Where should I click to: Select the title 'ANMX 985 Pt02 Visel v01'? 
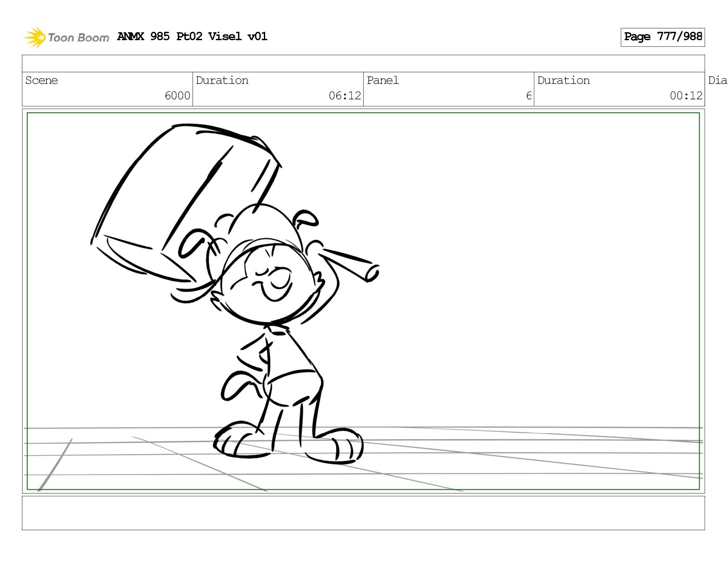point(192,36)
